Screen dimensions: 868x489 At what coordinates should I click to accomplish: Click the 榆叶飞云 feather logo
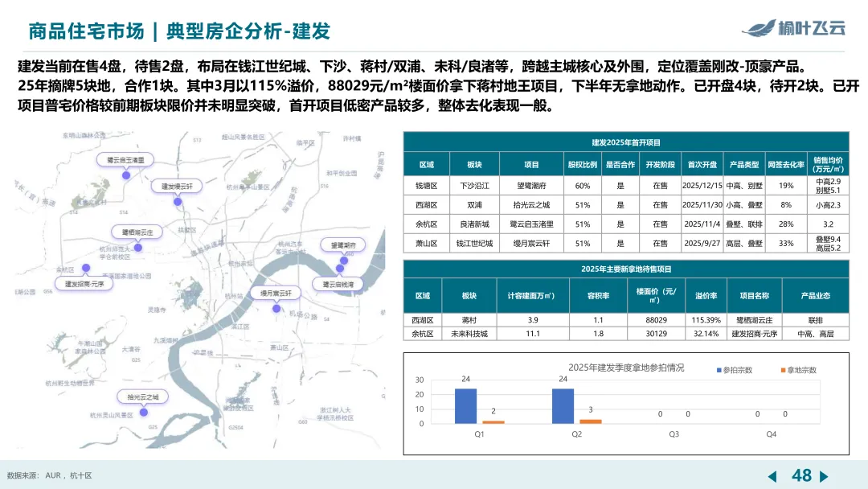(x=794, y=27)
